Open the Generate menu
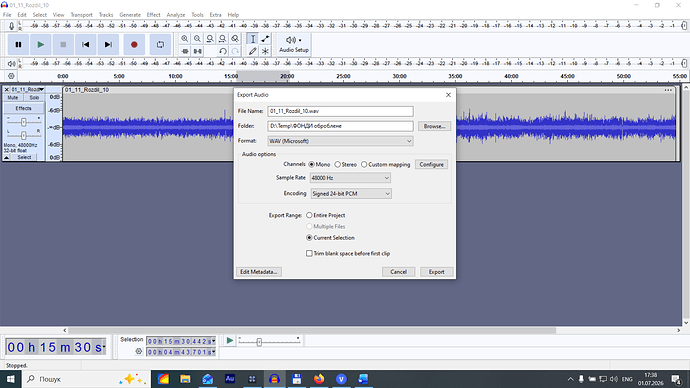This screenshot has width=690, height=388. (x=130, y=15)
